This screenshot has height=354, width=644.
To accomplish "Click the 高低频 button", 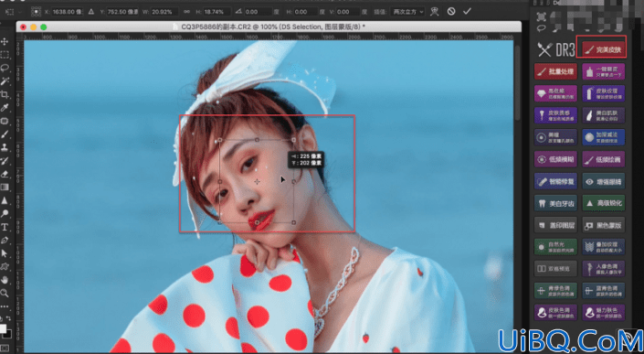I will pyautogui.click(x=555, y=93).
